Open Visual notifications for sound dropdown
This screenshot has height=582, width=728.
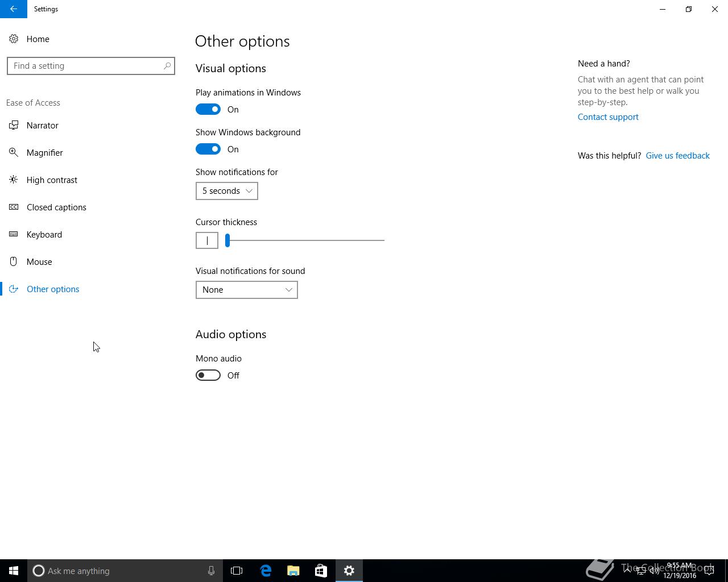[247, 290]
